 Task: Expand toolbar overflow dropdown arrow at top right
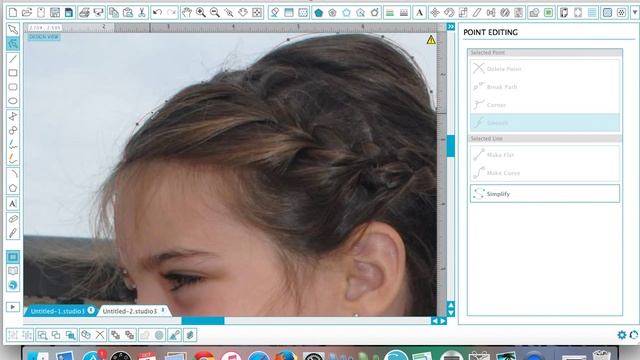pos(635,13)
